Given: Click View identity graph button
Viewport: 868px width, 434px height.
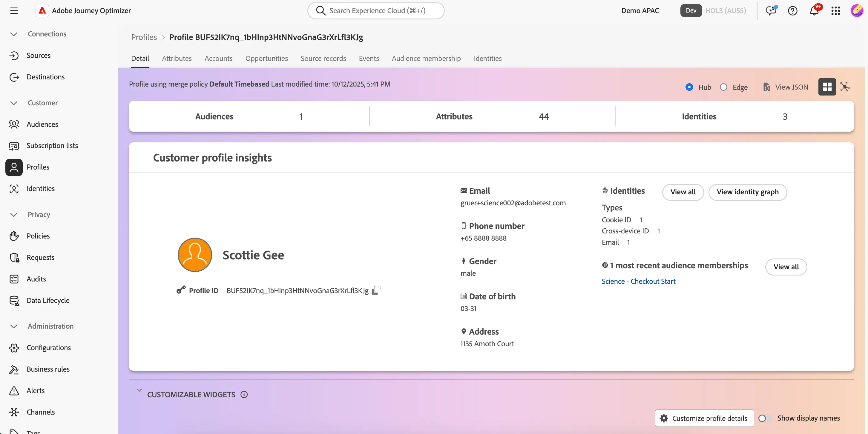Looking at the screenshot, I should 747,192.
